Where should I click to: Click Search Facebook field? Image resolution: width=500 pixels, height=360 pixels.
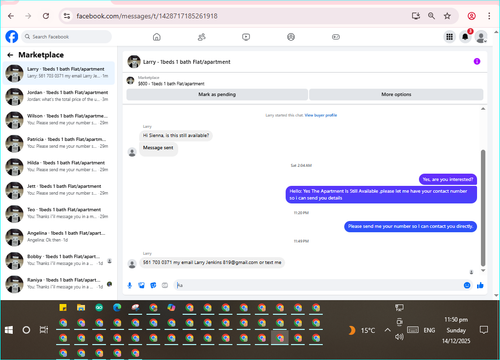[67, 37]
